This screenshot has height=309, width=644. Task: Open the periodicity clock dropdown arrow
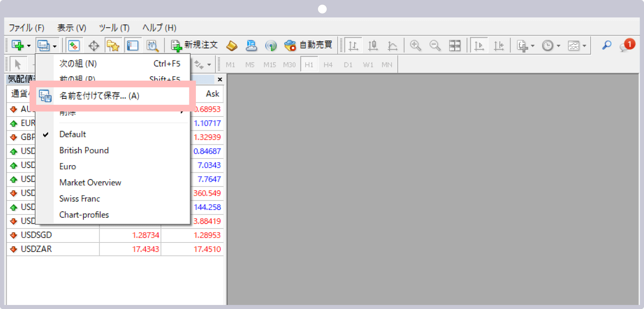[558, 46]
